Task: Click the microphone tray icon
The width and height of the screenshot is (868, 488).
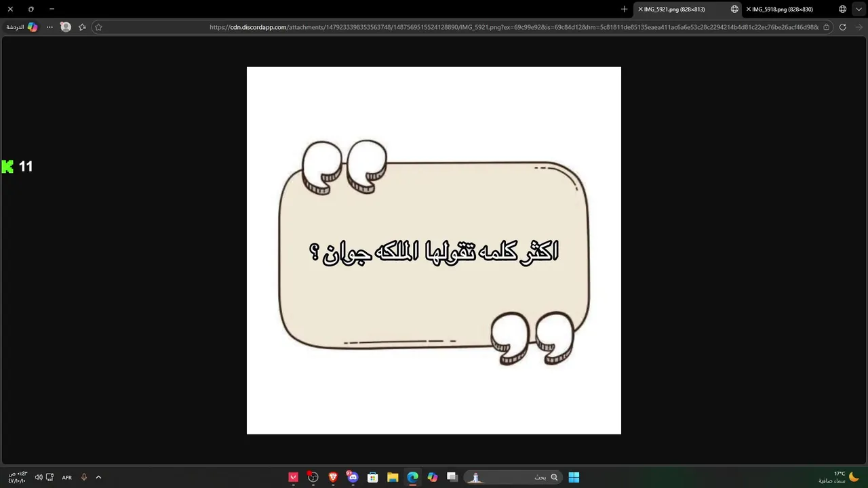Action: [x=84, y=477]
